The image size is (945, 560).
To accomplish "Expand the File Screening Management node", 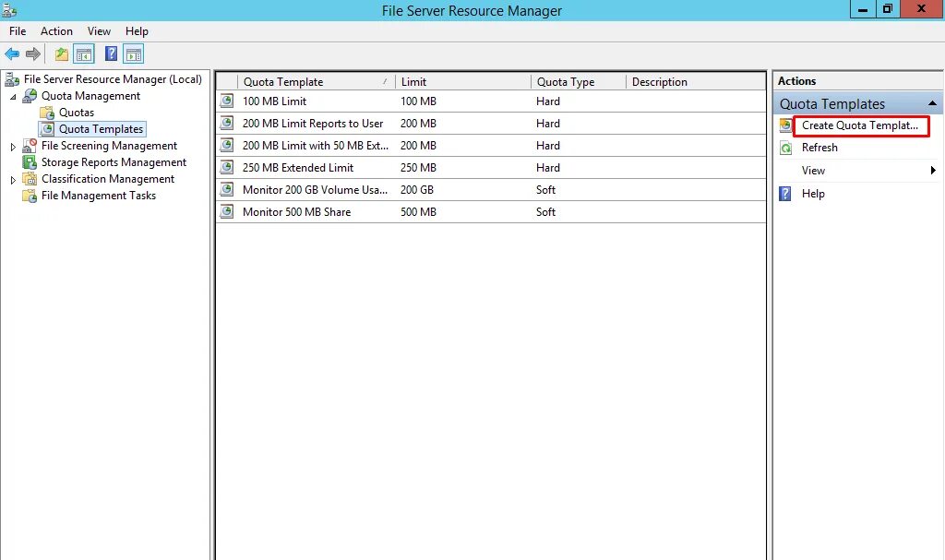I will [x=13, y=147].
